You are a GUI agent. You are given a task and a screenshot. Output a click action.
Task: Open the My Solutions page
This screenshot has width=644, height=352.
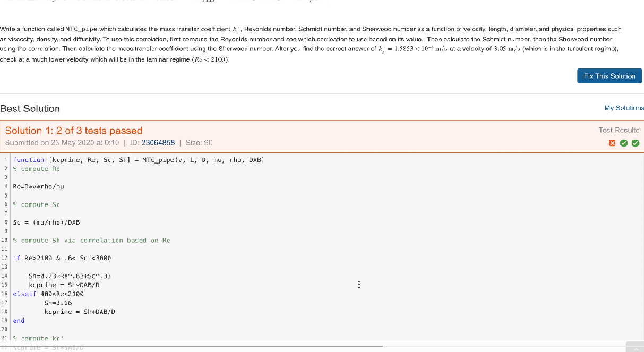(x=624, y=107)
